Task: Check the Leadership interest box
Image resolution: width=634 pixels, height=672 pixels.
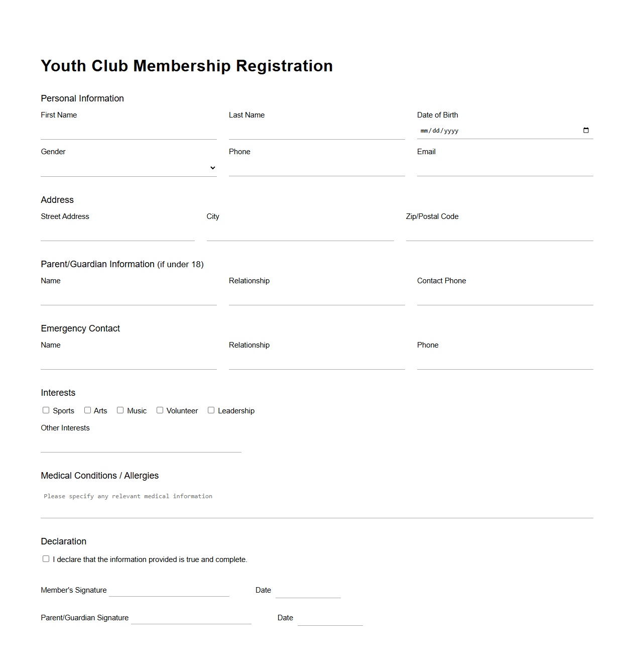Action: (211, 410)
